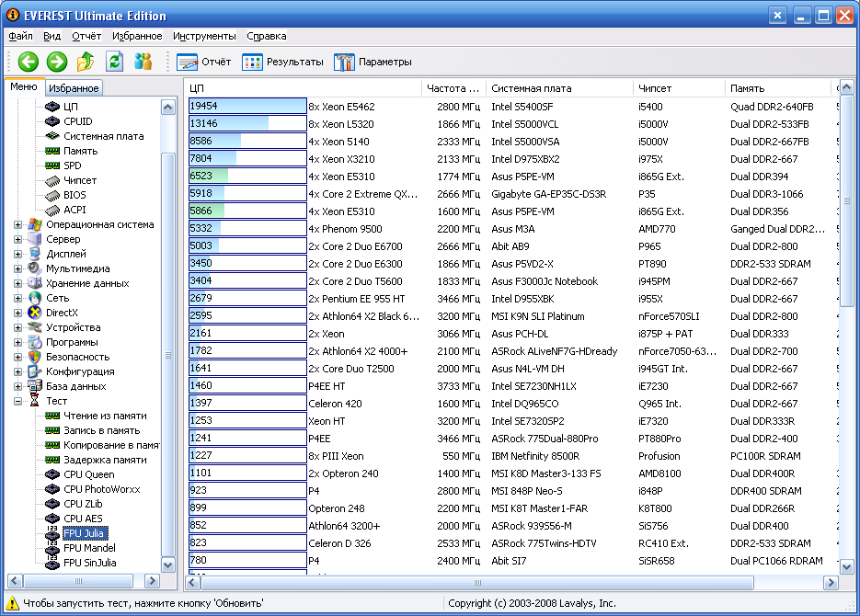The width and height of the screenshot is (860, 616).
Task: Select the CPU PhotoWorxx benchmark
Action: point(101,489)
